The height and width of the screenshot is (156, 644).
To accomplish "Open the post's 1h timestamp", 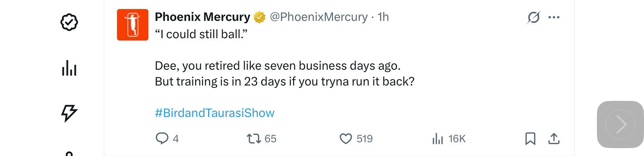I will [383, 17].
